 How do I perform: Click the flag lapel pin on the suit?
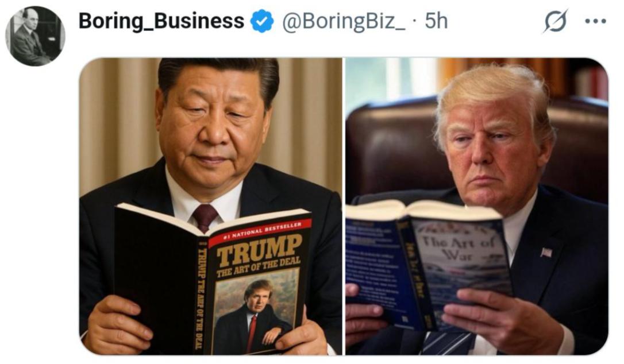546,252
